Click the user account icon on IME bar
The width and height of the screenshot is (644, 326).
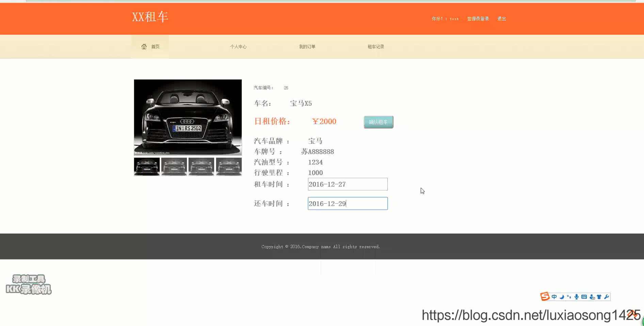tap(592, 297)
